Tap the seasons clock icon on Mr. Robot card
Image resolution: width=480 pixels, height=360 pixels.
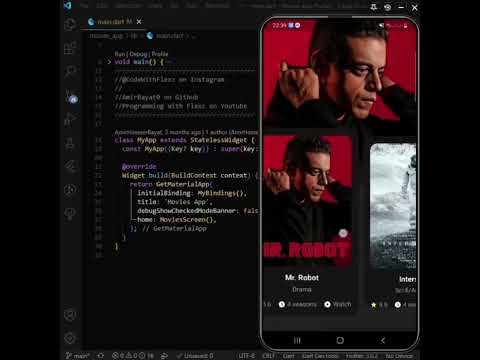point(282,304)
